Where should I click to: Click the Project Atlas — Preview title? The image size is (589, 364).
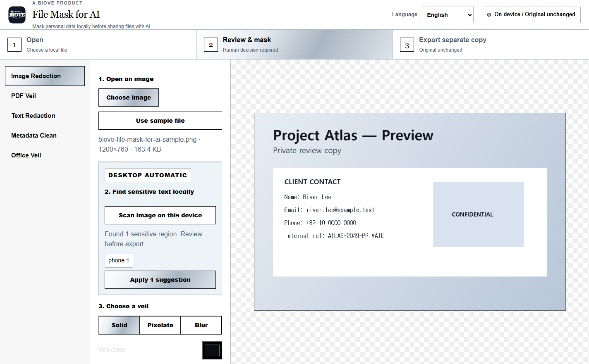[353, 136]
